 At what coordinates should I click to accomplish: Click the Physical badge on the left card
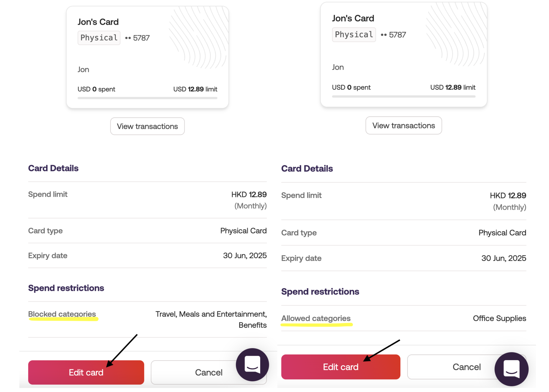click(99, 38)
